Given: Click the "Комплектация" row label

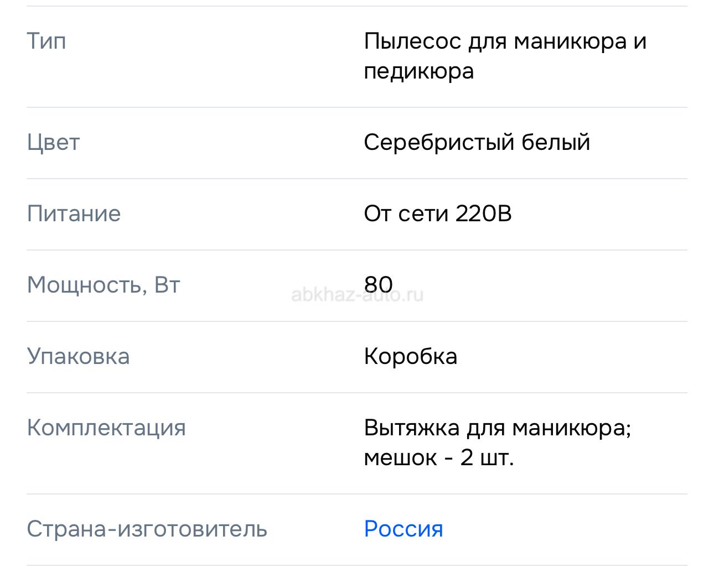Looking at the screenshot, I should pyautogui.click(x=106, y=428).
